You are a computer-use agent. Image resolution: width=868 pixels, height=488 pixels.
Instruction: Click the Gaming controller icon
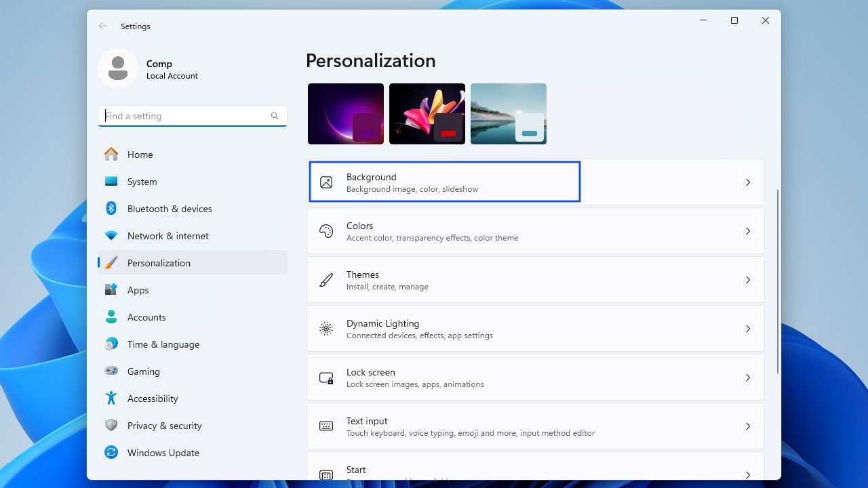(x=111, y=371)
